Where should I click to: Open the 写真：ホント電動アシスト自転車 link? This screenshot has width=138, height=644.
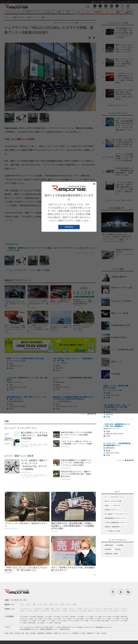[x=20, y=139]
